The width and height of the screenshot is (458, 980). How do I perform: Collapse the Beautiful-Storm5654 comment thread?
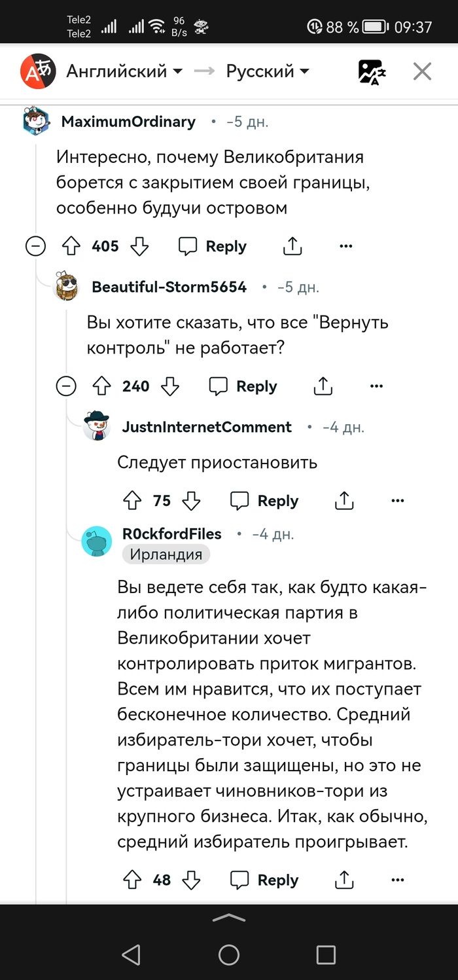(66, 387)
